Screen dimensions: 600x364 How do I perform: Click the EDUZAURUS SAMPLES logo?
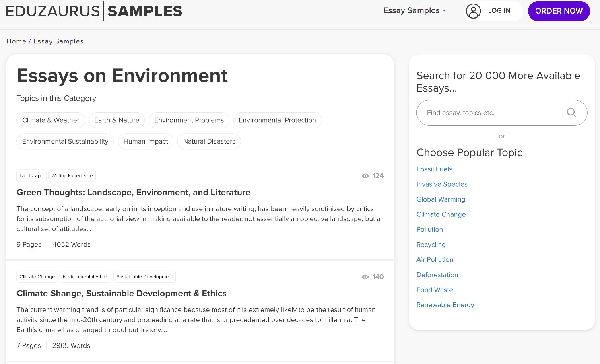click(x=94, y=11)
